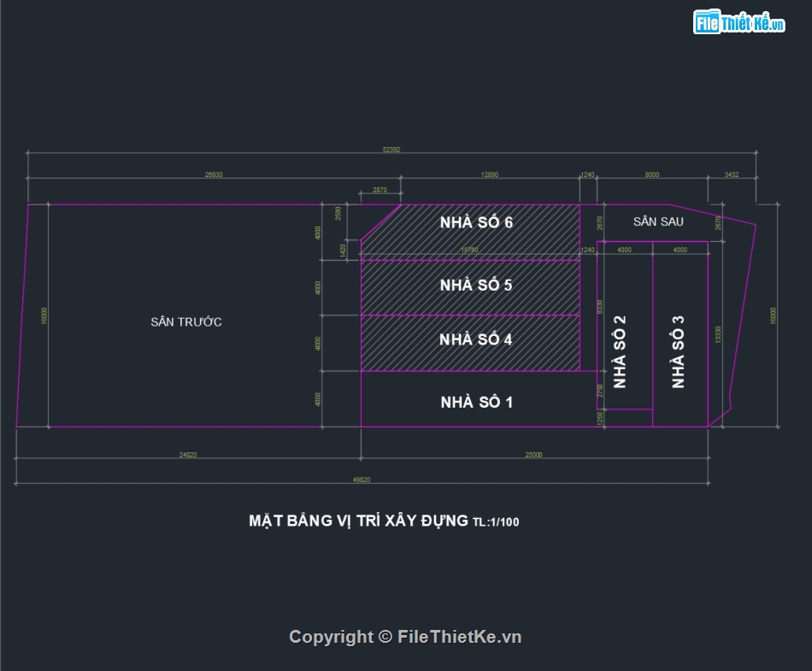Select the bottom total dimension 49820
The width and height of the screenshot is (812, 671).
[361, 480]
